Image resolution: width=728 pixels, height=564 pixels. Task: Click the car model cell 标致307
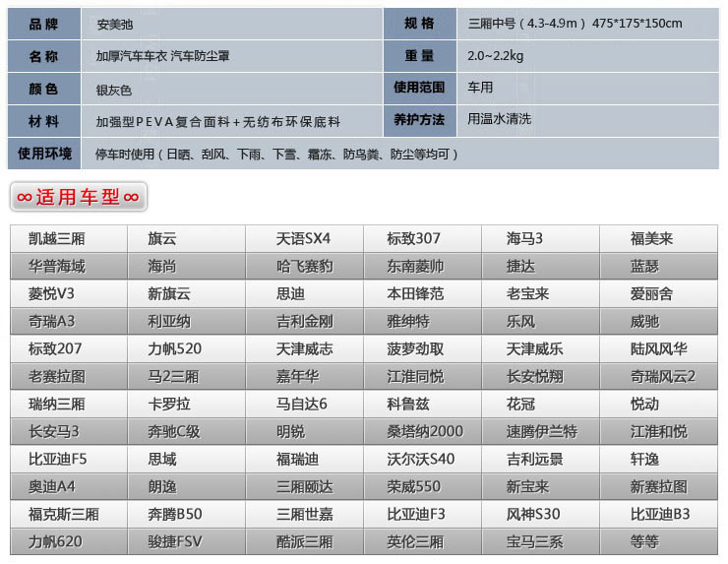[422, 239]
